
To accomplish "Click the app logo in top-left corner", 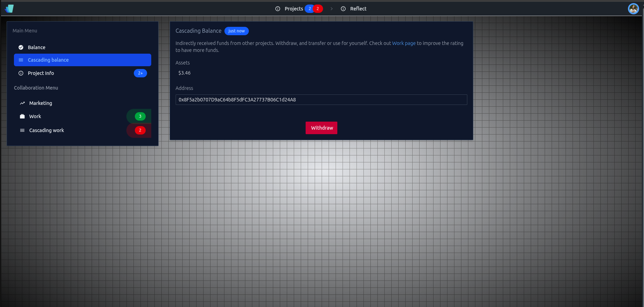I will [x=9, y=9].
